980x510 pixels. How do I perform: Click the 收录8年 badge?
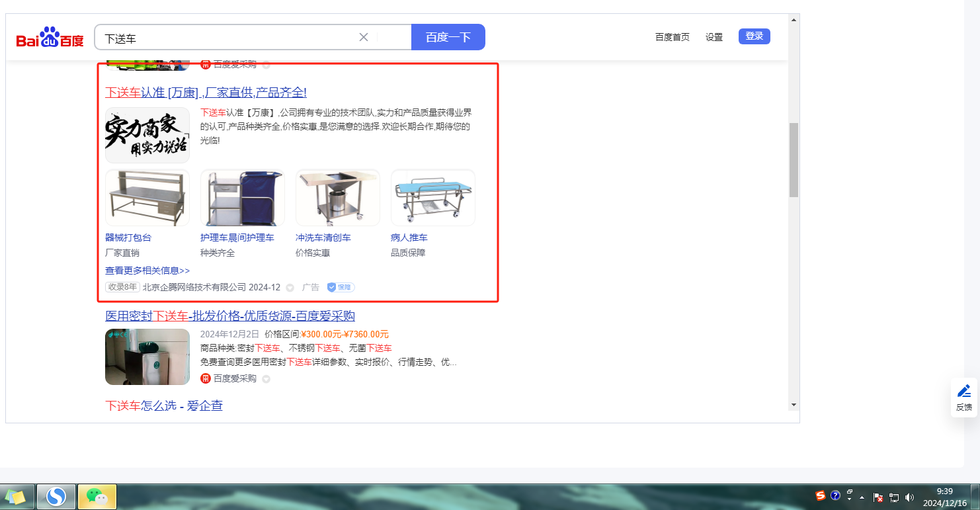(x=122, y=287)
